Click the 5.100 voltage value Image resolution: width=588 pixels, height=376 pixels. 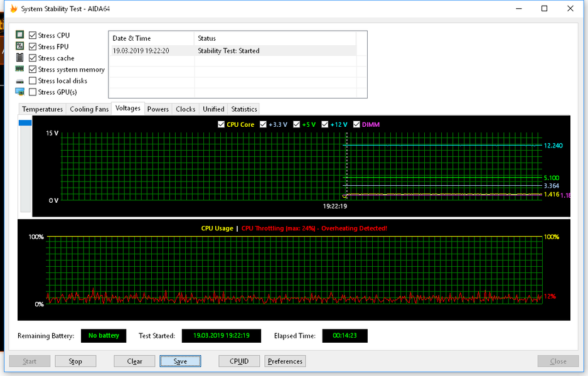tap(551, 178)
